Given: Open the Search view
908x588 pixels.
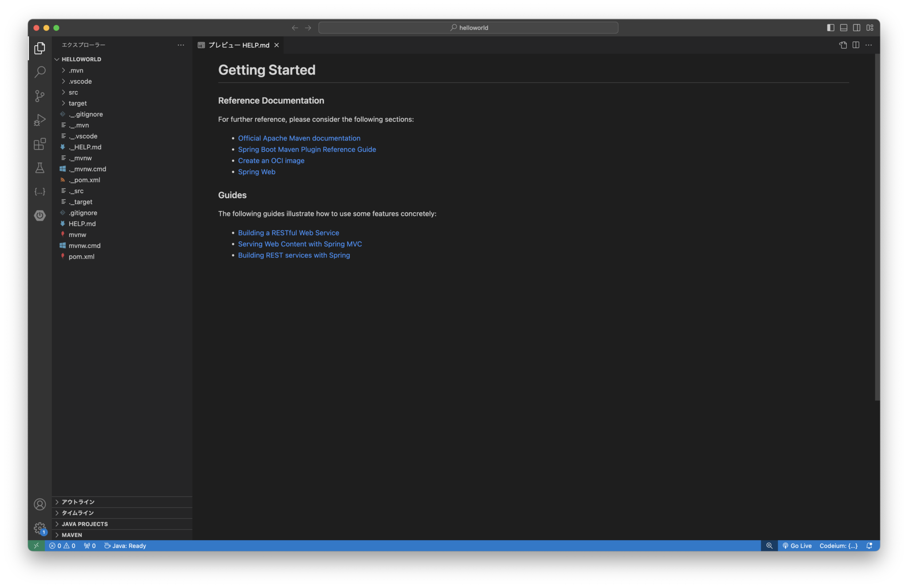Looking at the screenshot, I should [x=39, y=72].
